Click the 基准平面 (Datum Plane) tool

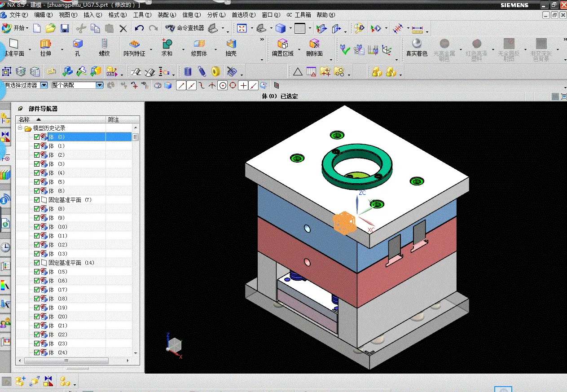[x=14, y=48]
